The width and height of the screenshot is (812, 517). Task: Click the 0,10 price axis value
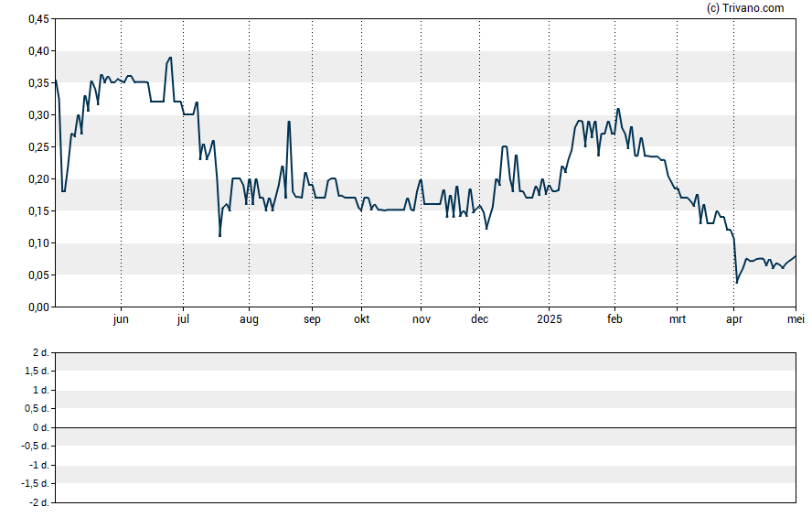(38, 243)
